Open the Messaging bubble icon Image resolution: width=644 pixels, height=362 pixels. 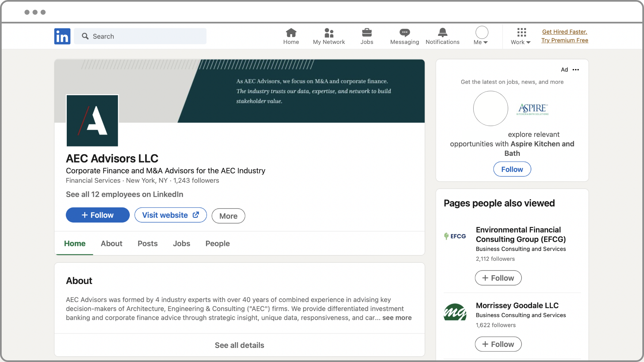pos(405,33)
